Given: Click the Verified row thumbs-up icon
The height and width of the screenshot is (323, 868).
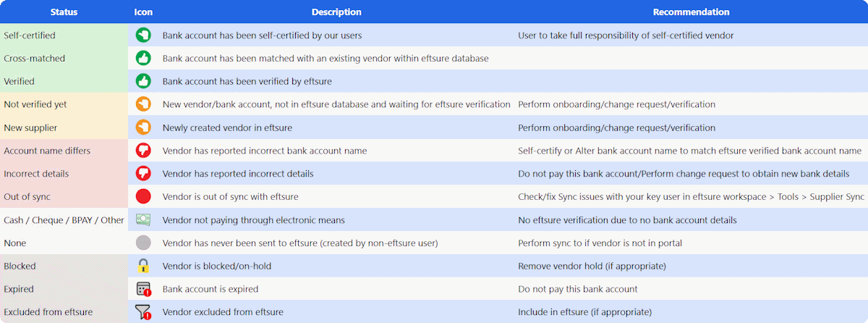Looking at the screenshot, I should pos(143,81).
